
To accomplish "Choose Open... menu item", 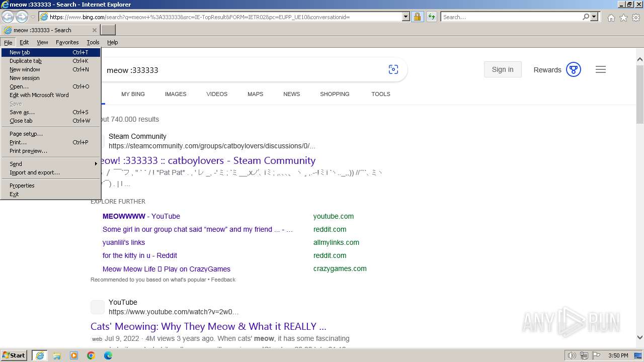I will coord(50,86).
